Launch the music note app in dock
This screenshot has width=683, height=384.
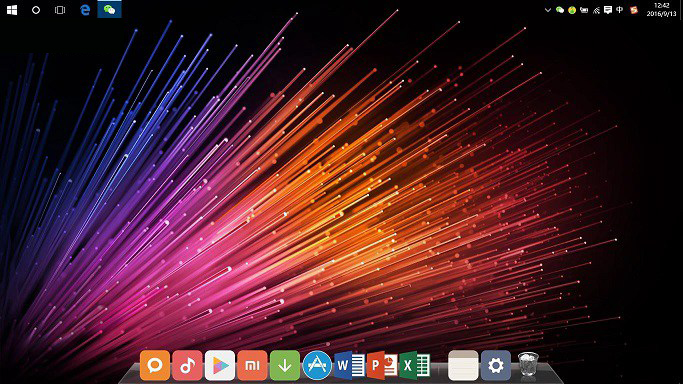click(x=187, y=365)
